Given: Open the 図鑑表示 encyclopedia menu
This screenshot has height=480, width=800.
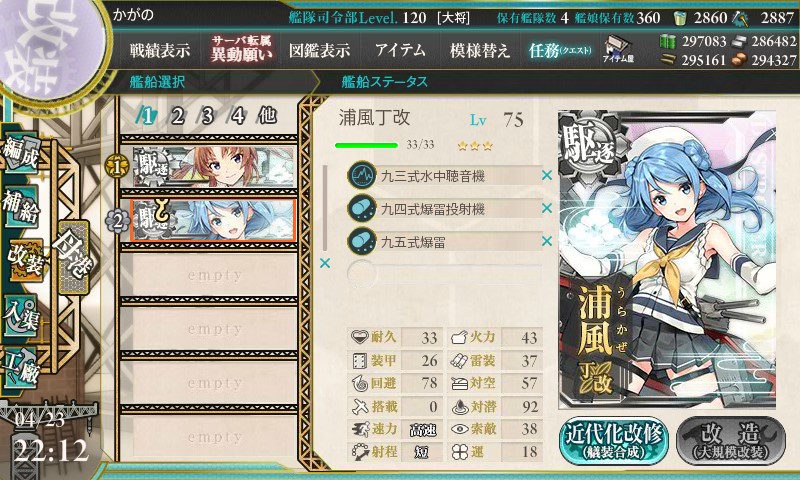Looking at the screenshot, I should click(319, 50).
